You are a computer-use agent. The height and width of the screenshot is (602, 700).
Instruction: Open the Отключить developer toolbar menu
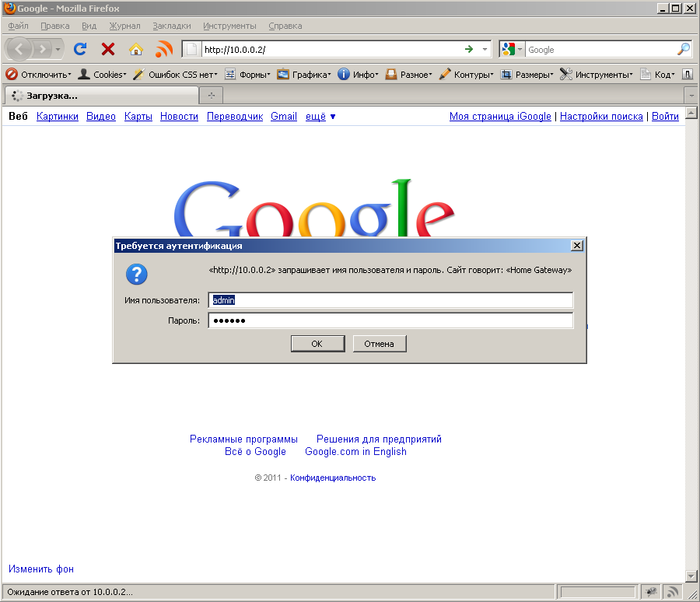pyautogui.click(x=38, y=75)
